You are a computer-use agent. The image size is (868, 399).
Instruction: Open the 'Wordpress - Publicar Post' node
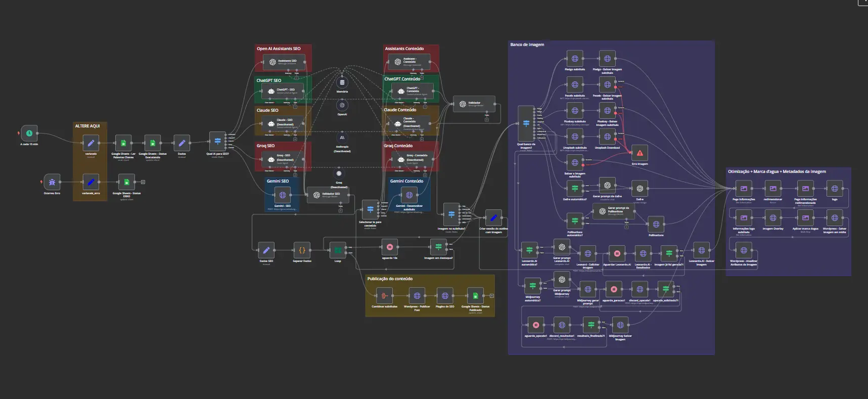[417, 296]
